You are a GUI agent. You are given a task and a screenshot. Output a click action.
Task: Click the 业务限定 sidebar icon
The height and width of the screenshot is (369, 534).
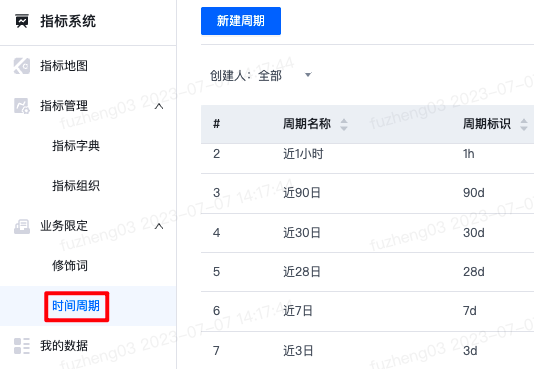click(22, 226)
